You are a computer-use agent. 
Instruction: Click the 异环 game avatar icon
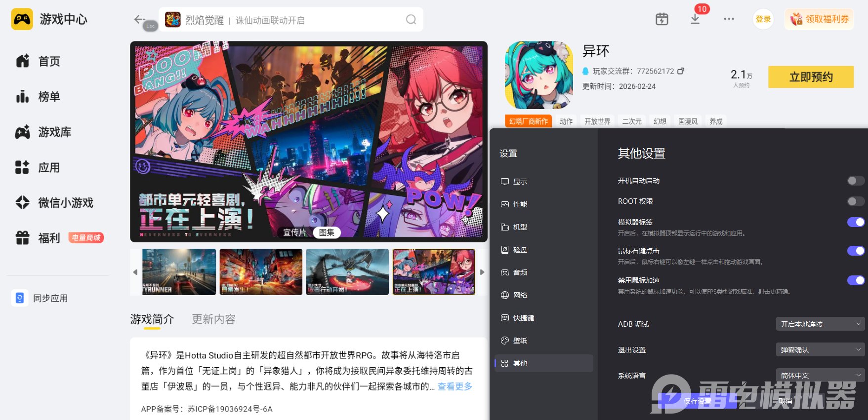[539, 75]
